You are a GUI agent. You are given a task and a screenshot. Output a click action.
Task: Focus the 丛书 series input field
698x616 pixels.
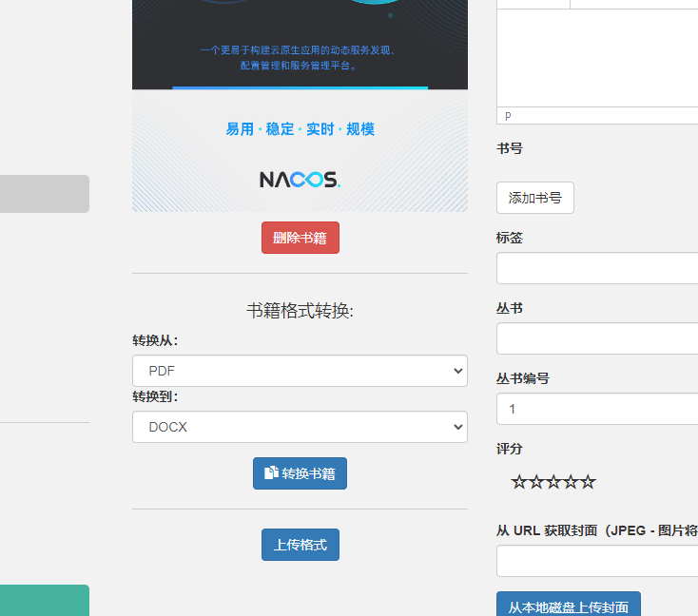click(x=597, y=338)
